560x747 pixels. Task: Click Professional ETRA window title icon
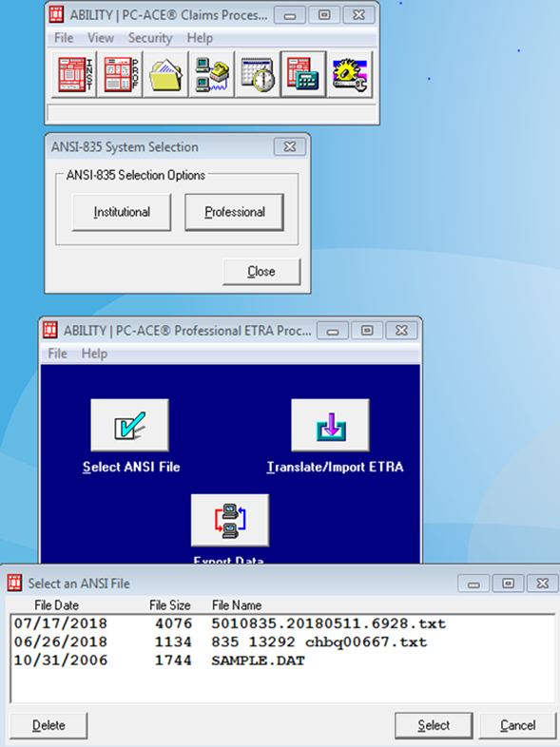point(50,330)
